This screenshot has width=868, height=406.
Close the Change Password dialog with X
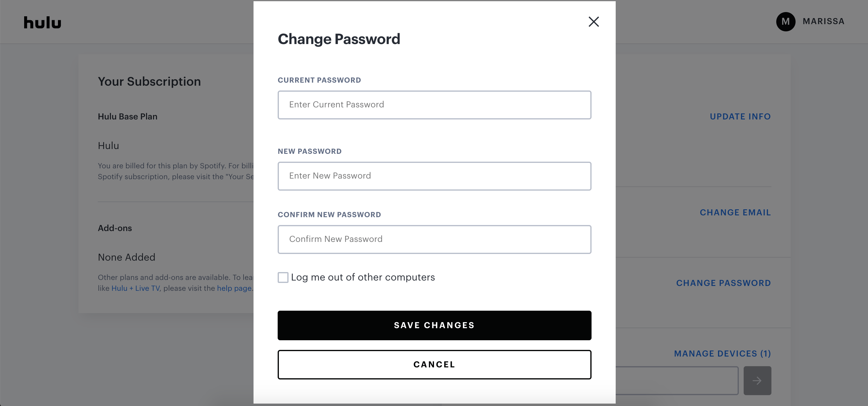pyautogui.click(x=593, y=22)
